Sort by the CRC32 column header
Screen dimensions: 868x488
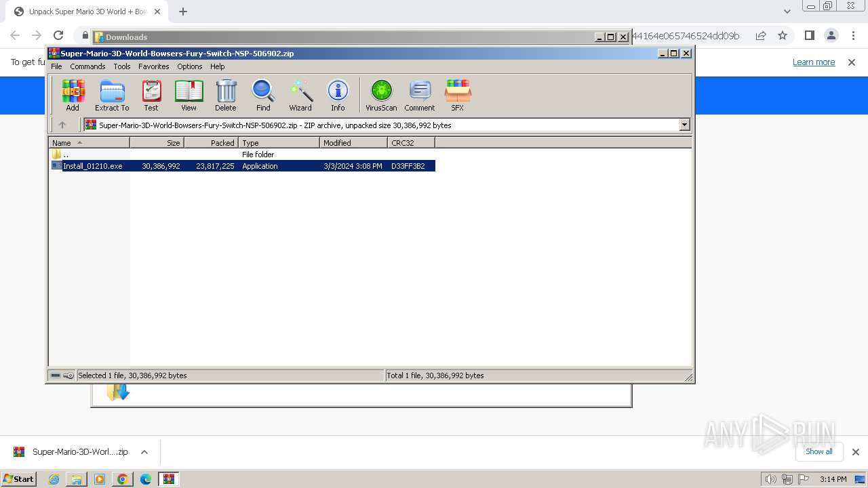point(411,143)
